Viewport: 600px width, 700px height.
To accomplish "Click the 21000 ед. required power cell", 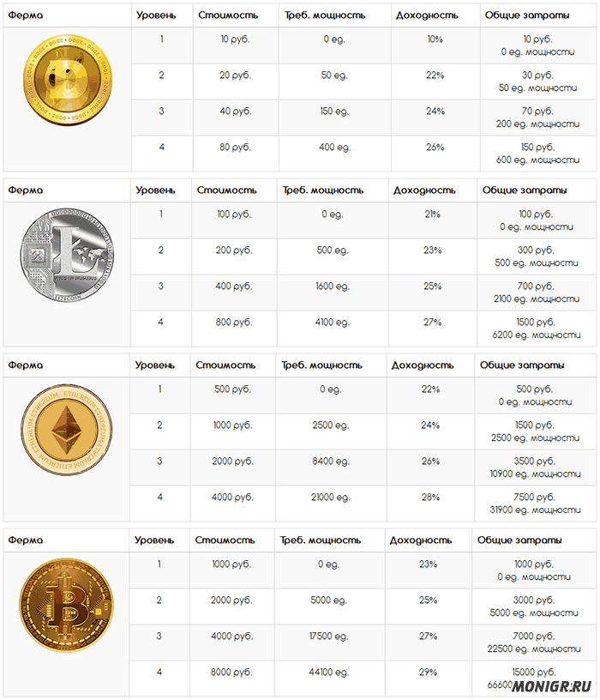I will [329, 498].
